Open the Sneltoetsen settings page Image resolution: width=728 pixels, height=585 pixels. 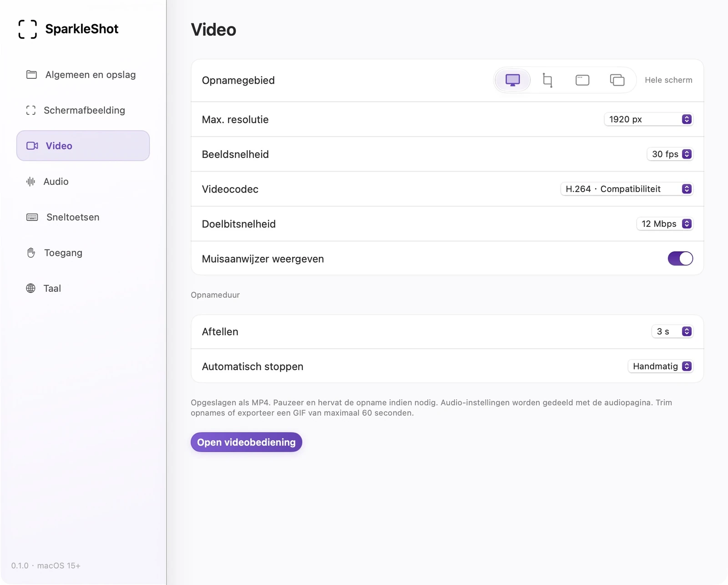pos(83,217)
